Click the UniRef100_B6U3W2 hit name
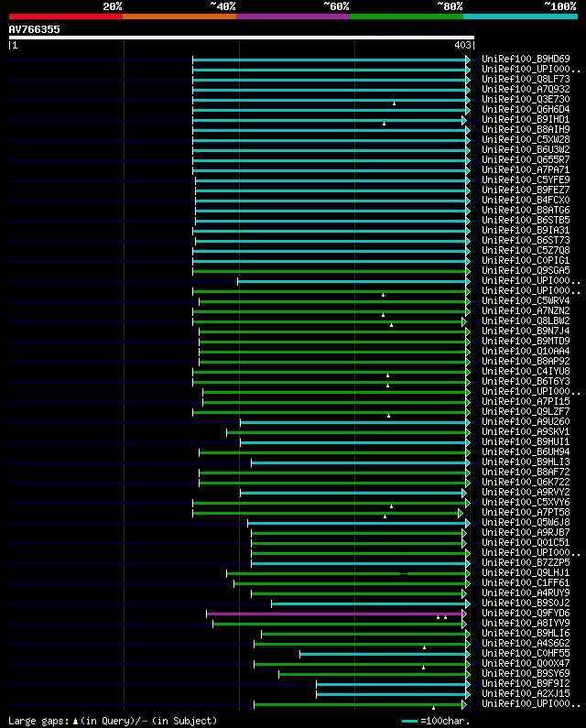Screen dimensions: 586x728 click(526, 149)
